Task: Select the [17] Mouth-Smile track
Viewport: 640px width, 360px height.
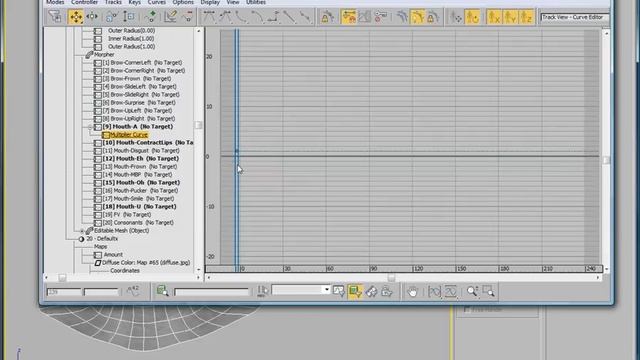Action: click(x=138, y=198)
